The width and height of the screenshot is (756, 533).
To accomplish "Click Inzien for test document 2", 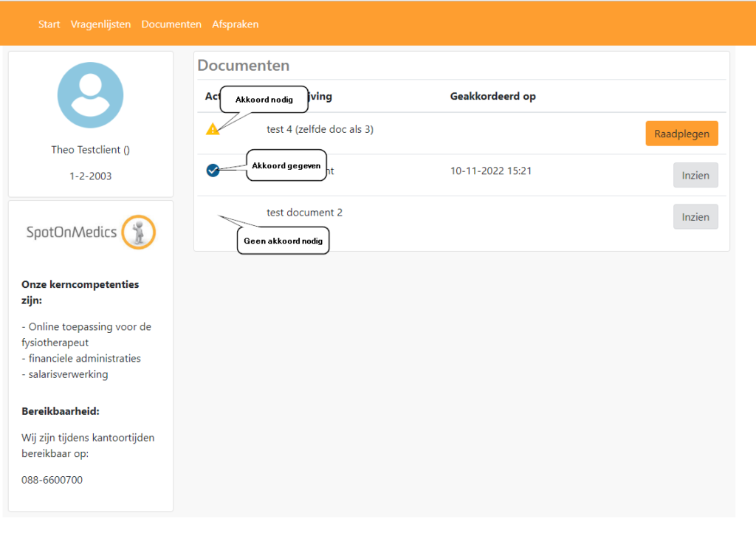I will coord(695,216).
